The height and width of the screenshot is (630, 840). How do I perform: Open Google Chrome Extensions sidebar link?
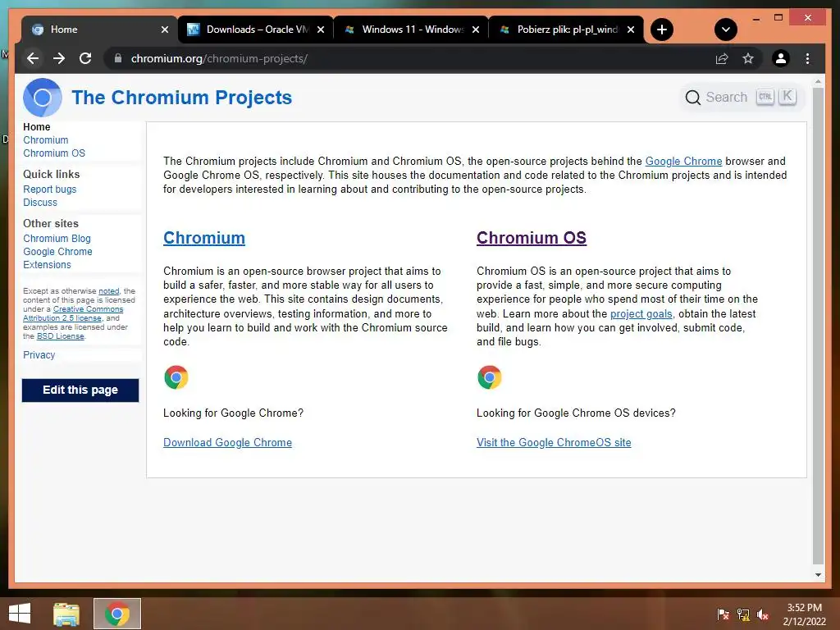pyautogui.click(x=57, y=258)
